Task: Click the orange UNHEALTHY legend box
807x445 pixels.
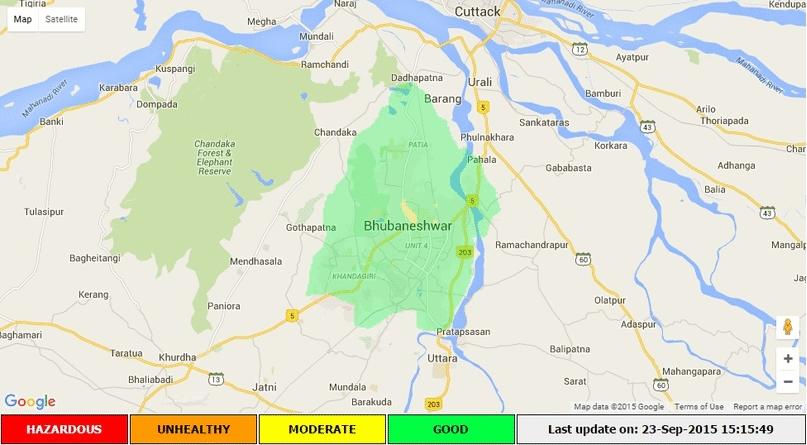Action: (194, 429)
